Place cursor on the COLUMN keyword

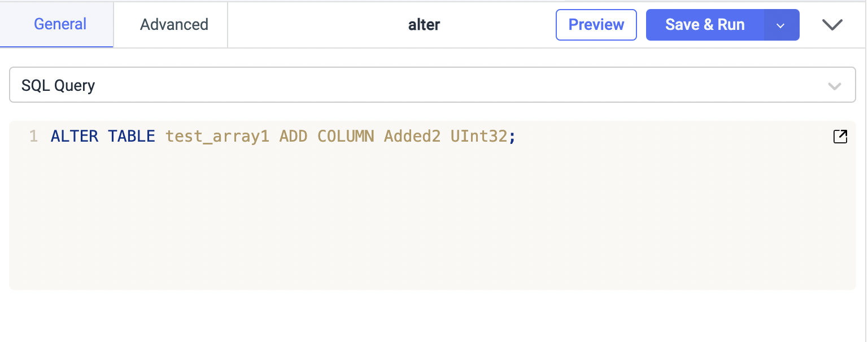346,137
